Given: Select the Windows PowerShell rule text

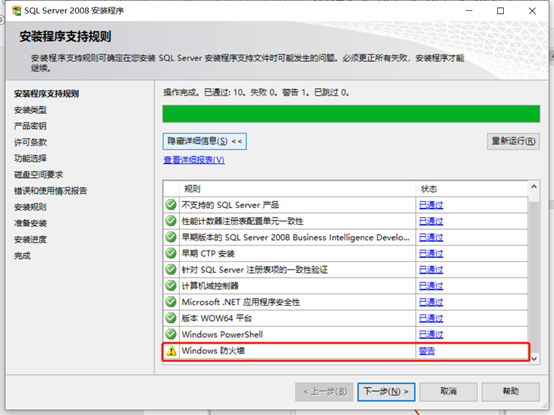Looking at the screenshot, I should click(x=222, y=334).
